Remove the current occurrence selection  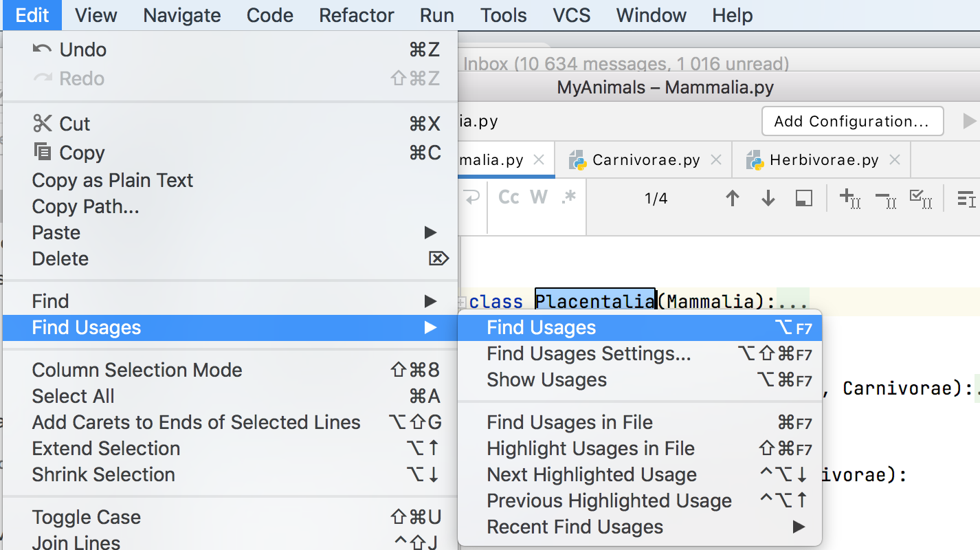[x=888, y=199]
